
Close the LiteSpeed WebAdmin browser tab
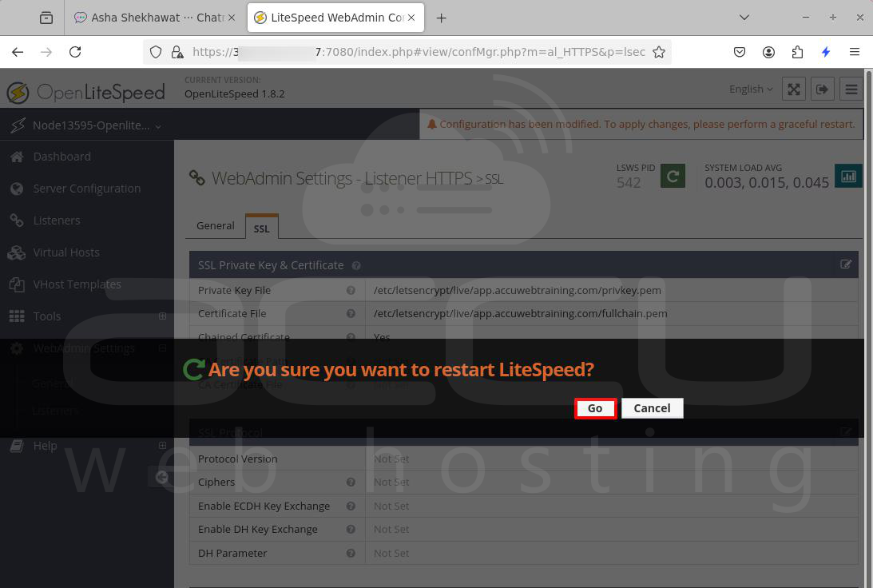(411, 18)
